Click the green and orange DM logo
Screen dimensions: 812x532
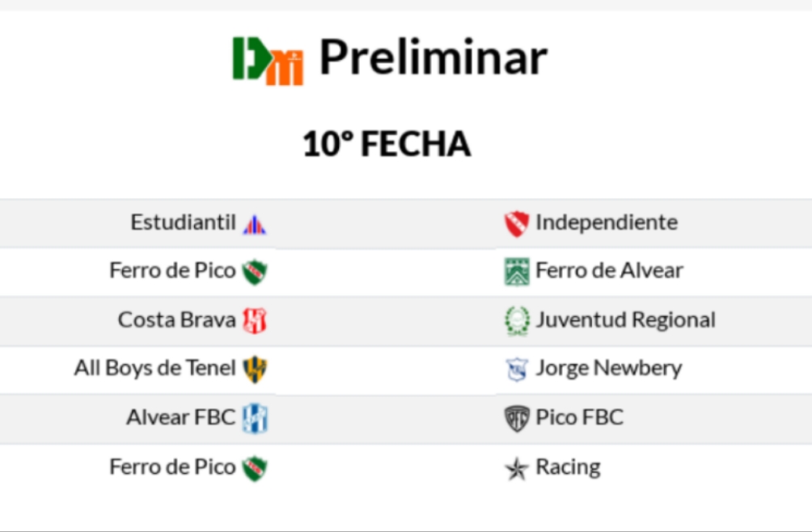coord(268,61)
